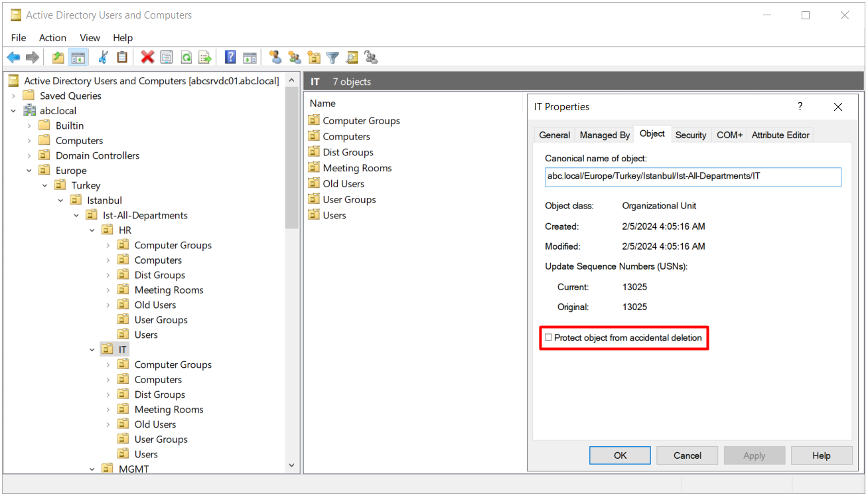
Task: Click the Export List toolbar icon
Action: tap(205, 58)
